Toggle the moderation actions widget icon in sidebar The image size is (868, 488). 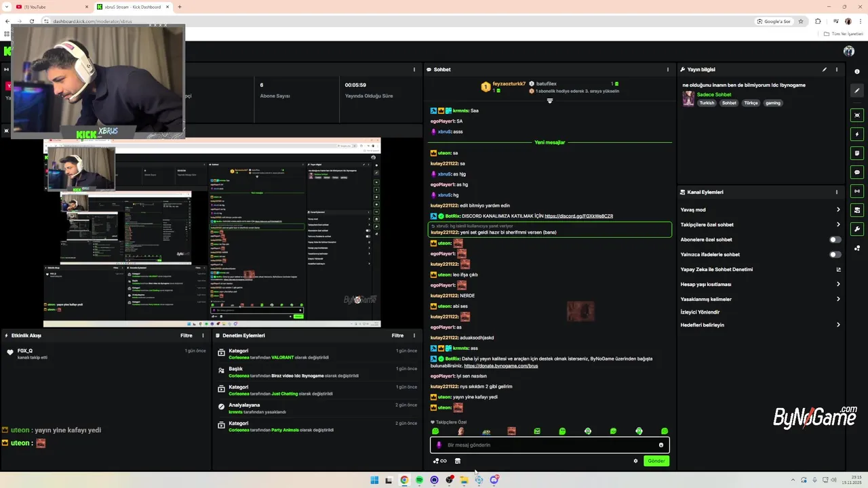point(857,210)
